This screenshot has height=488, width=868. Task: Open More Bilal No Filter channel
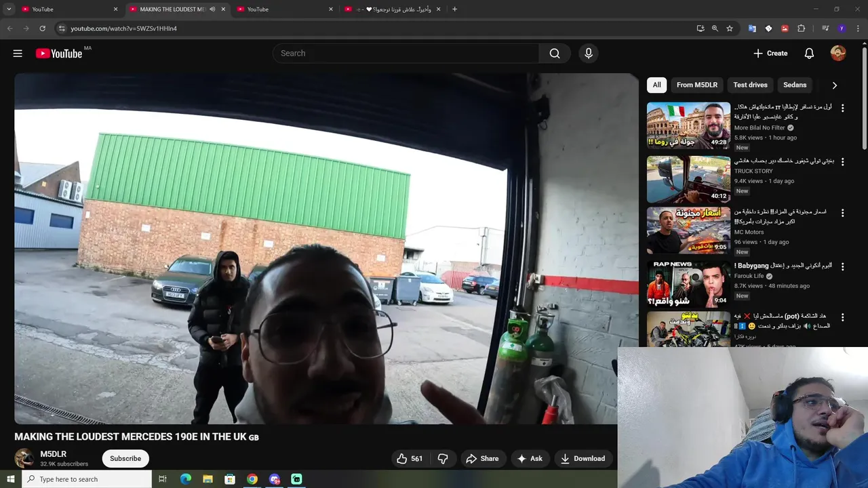click(x=759, y=127)
